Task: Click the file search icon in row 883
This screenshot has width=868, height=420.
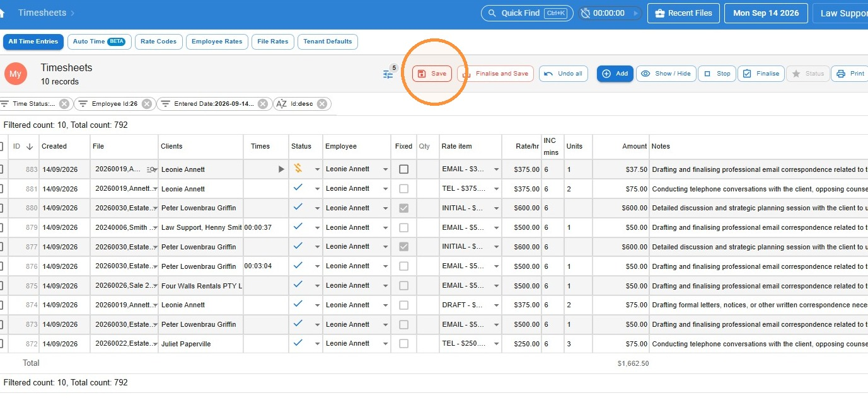Action: pos(151,169)
